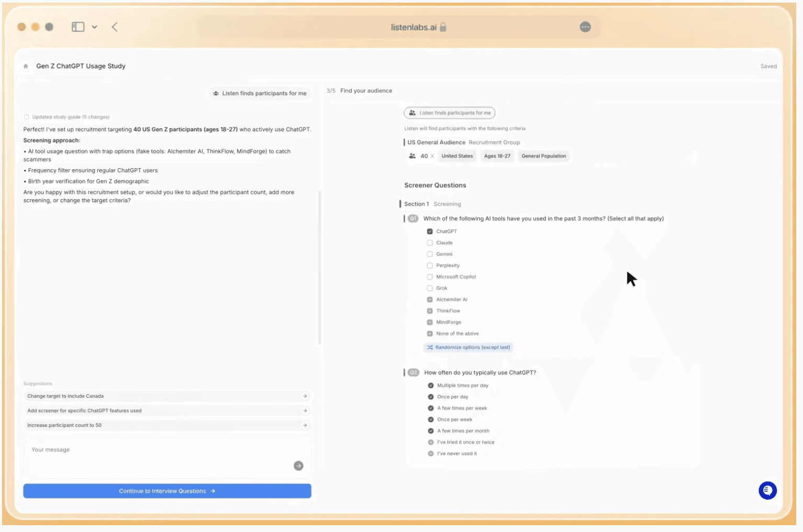Select the Ages 18-27 chip

[497, 156]
